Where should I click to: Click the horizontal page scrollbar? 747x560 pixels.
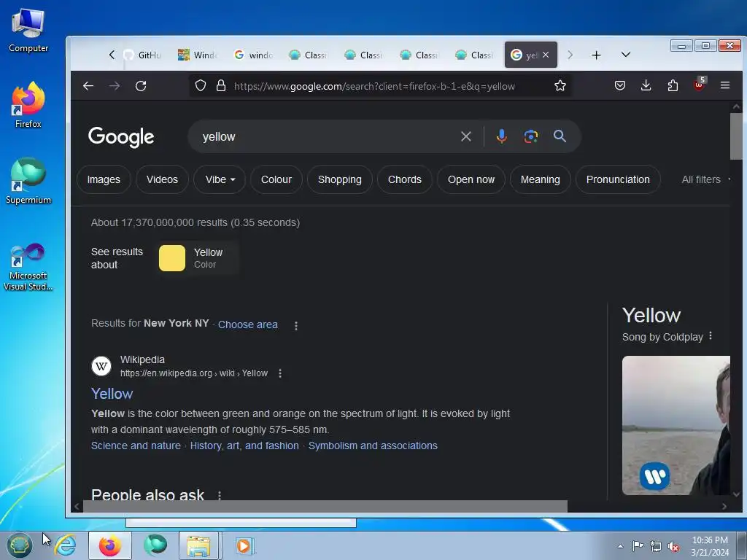tap(325, 506)
